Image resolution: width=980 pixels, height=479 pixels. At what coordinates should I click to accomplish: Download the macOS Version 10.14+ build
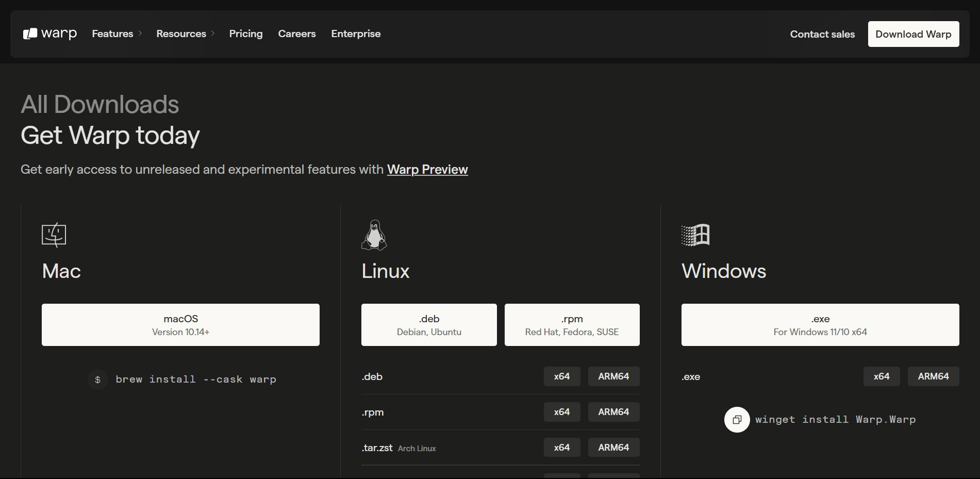point(180,325)
